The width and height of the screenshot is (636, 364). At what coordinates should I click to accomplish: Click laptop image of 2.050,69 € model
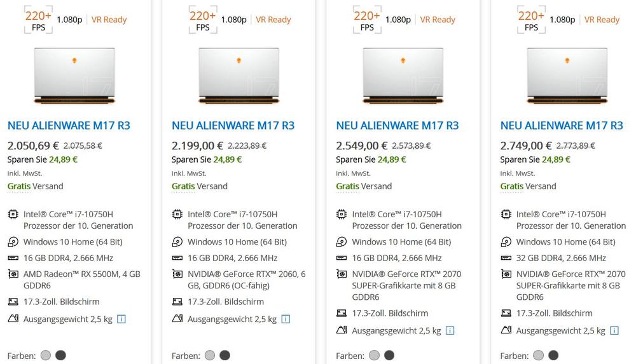74,76
